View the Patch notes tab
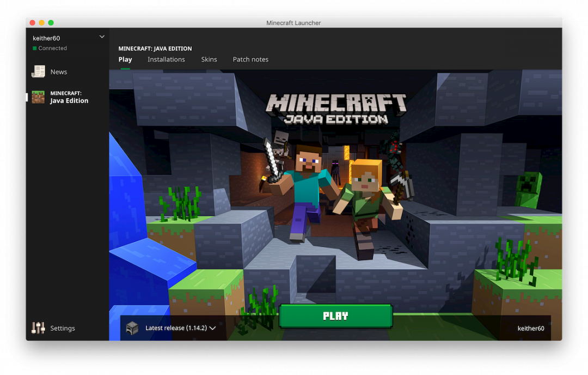 [250, 59]
